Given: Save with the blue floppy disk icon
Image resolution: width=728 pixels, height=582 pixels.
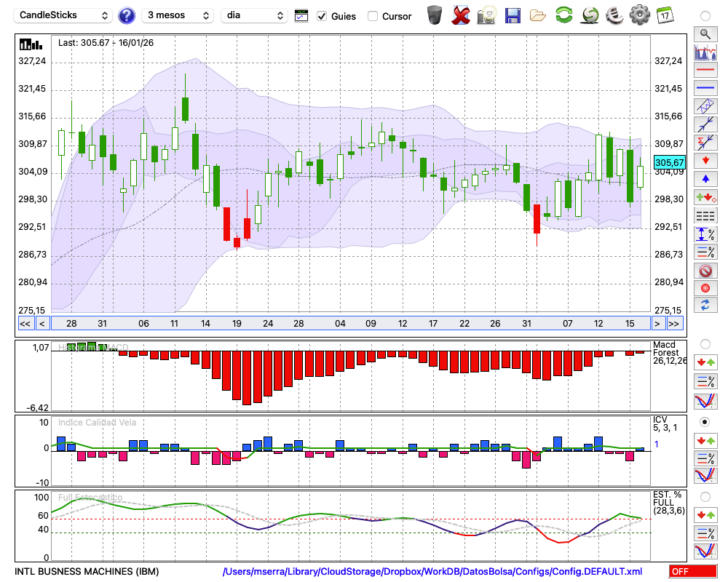Looking at the screenshot, I should point(513,15).
